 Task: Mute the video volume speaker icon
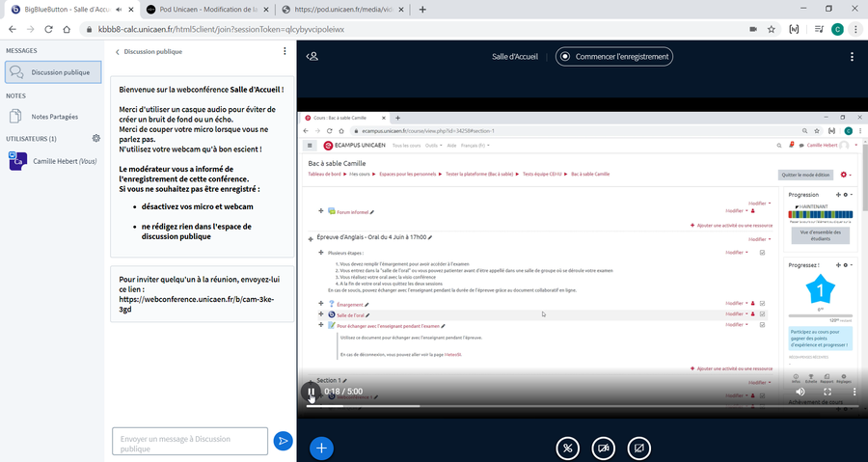tap(800, 392)
